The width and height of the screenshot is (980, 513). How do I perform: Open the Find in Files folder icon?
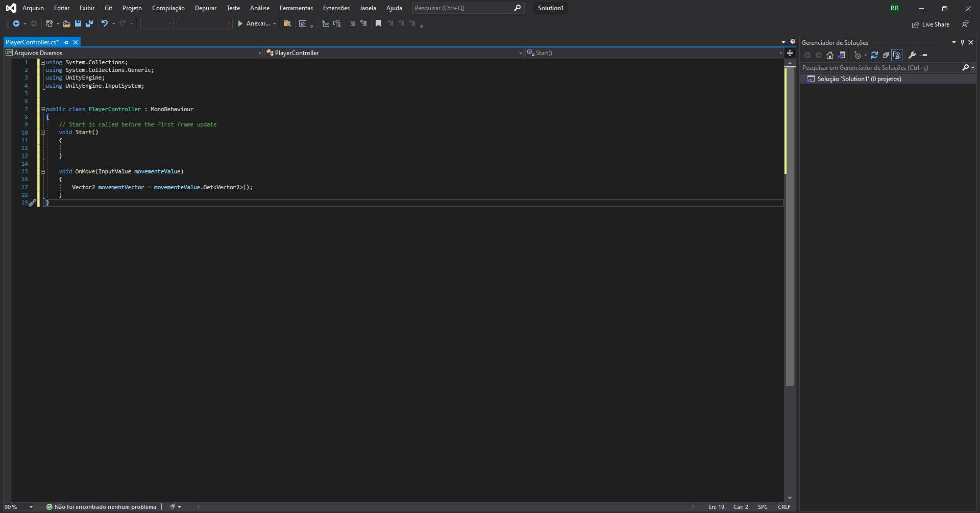pos(287,23)
